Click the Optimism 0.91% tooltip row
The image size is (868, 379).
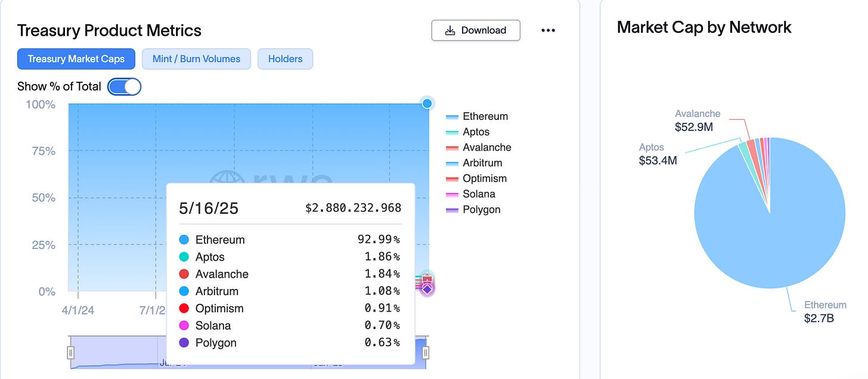[x=290, y=308]
